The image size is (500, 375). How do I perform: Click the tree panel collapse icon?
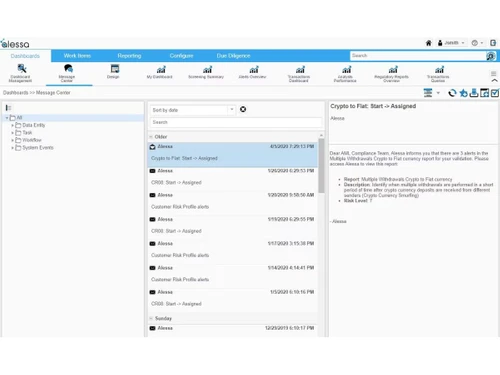(8, 108)
